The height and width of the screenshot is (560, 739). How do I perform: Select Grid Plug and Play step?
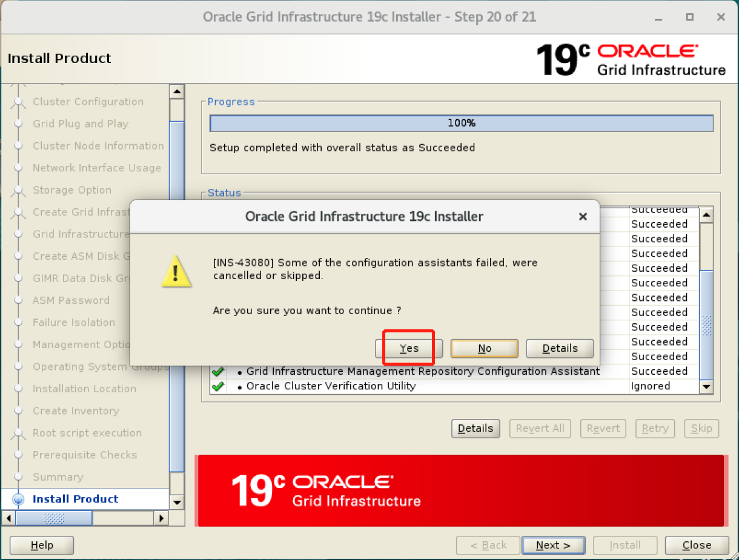click(x=81, y=124)
